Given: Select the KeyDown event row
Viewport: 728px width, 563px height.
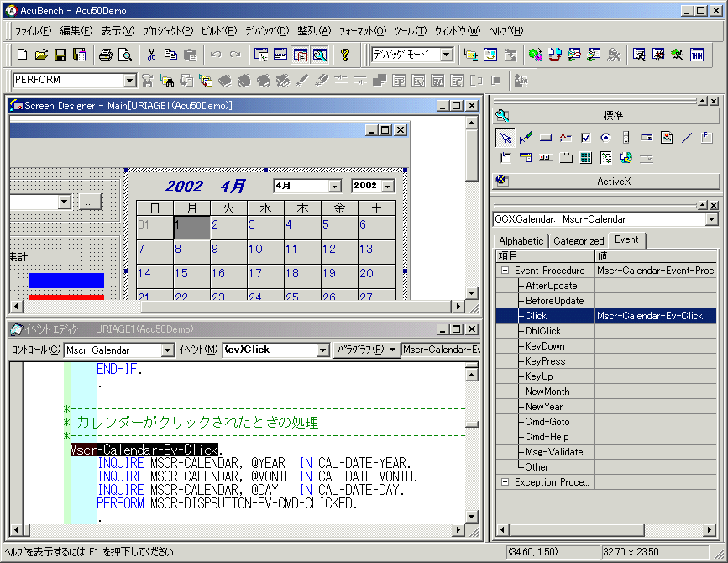Looking at the screenshot, I should click(606, 346).
